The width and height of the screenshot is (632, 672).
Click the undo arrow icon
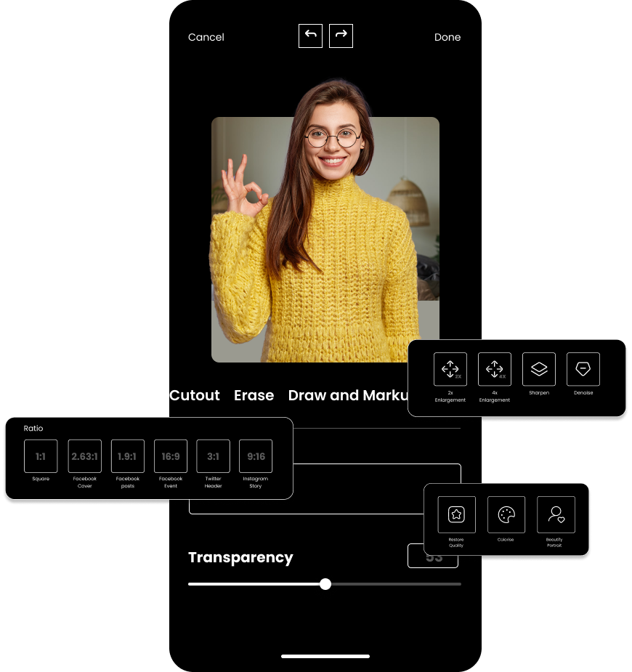click(310, 36)
